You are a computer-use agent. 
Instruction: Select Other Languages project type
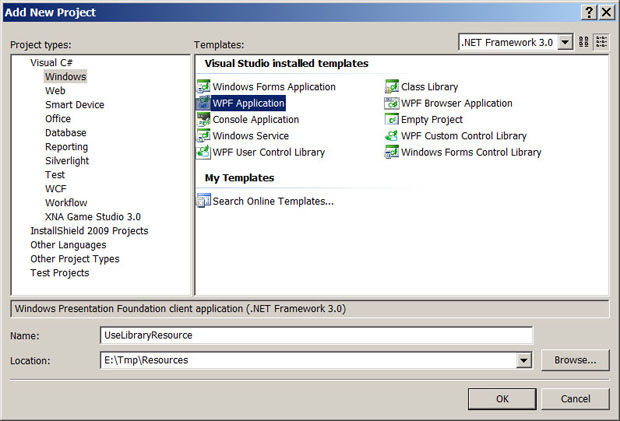click(x=68, y=245)
